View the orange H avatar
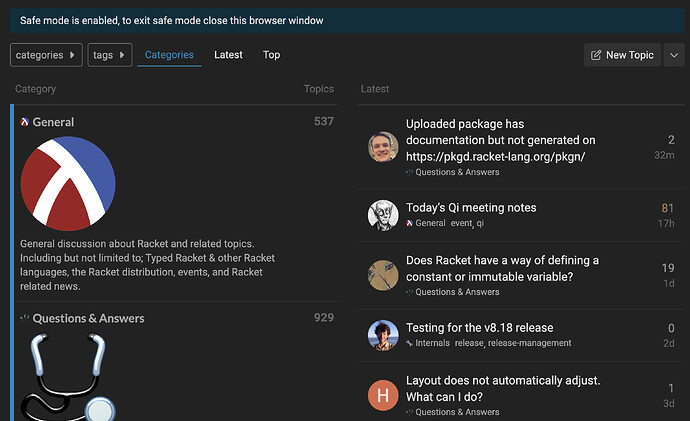The image size is (690, 421). pos(383,395)
